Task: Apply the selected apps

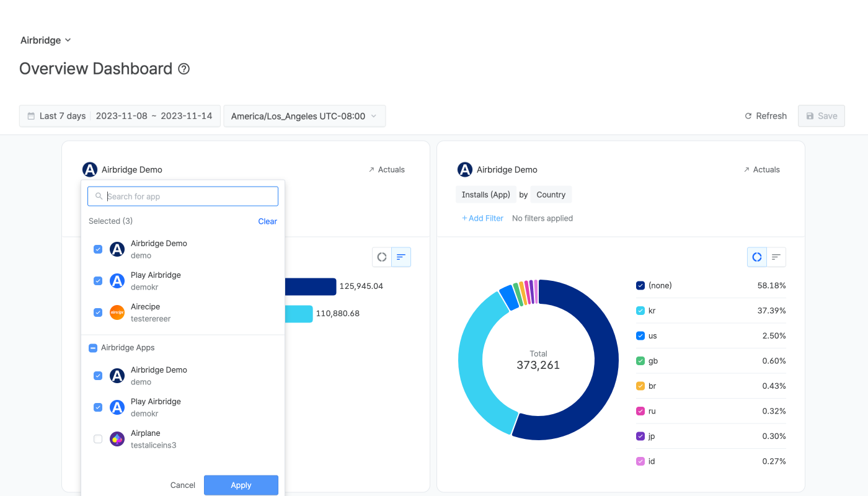Action: (x=241, y=485)
